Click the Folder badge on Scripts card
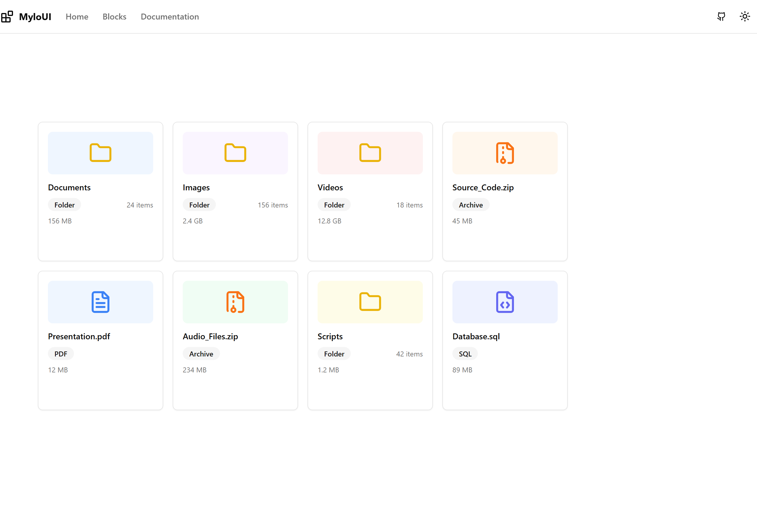 (334, 354)
